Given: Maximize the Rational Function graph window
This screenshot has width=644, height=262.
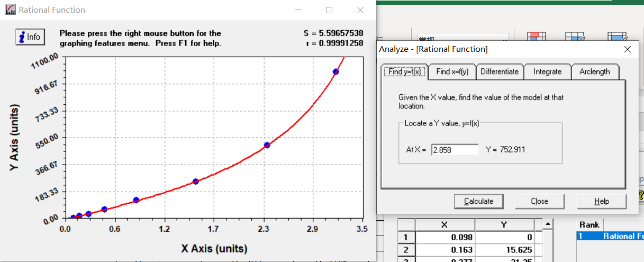Looking at the screenshot, I should point(329,10).
